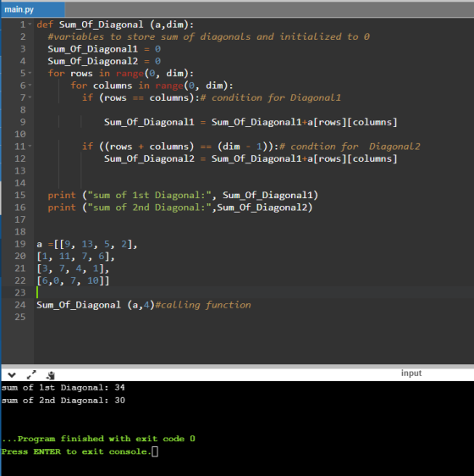474x476 pixels.
Task: Click '# condtion for Diagonal2' comment
Action: click(350, 147)
